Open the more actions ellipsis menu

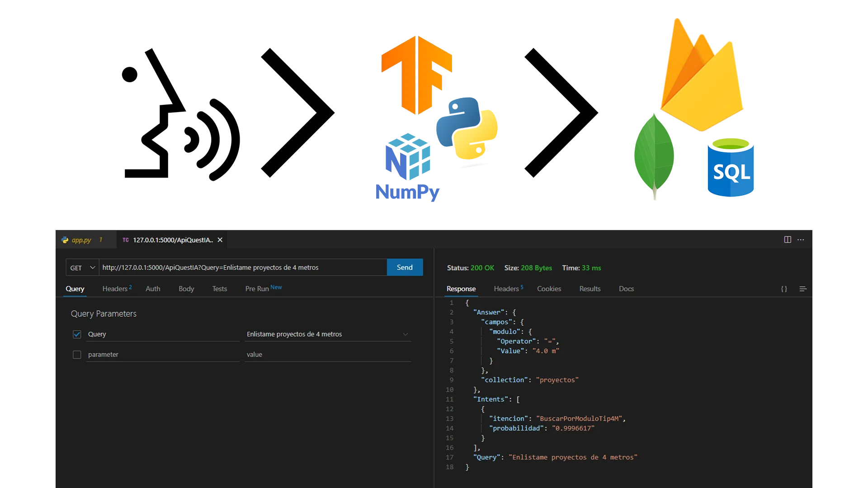(x=802, y=240)
